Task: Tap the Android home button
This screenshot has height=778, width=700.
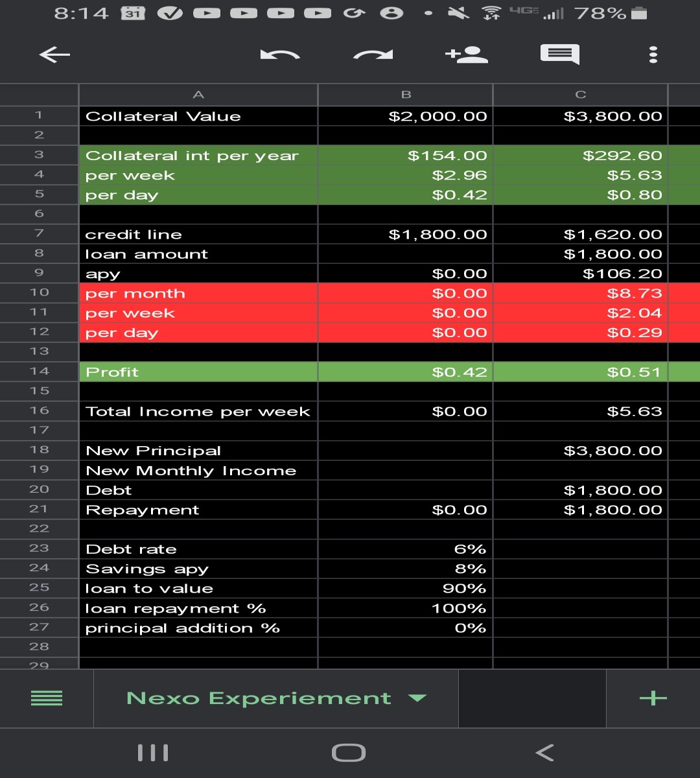Action: point(349,753)
